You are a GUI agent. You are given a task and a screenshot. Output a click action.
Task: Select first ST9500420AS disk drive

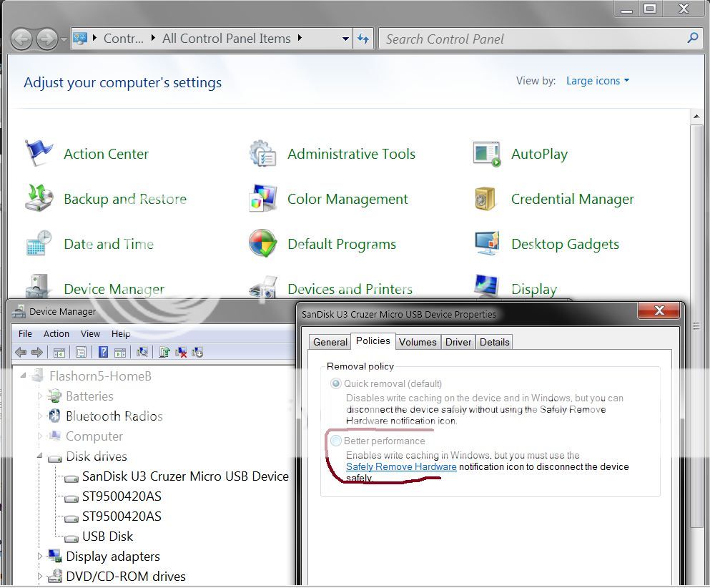tap(122, 496)
